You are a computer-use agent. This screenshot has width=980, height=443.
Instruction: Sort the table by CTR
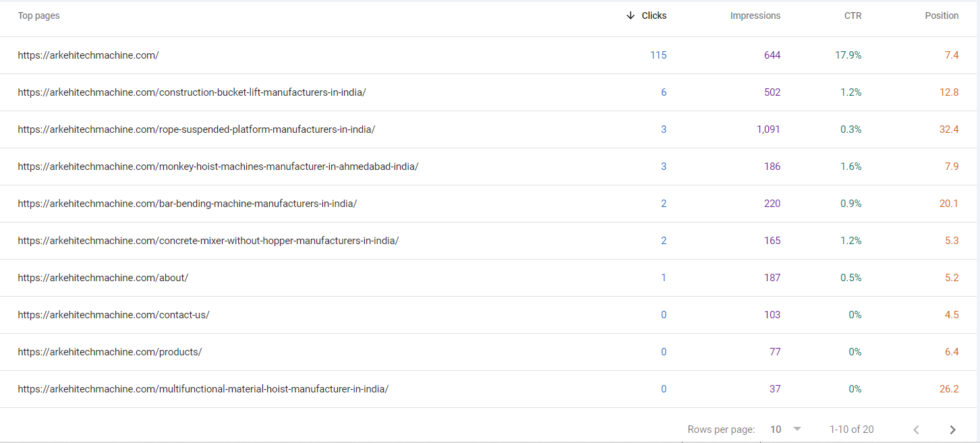pyautogui.click(x=853, y=15)
